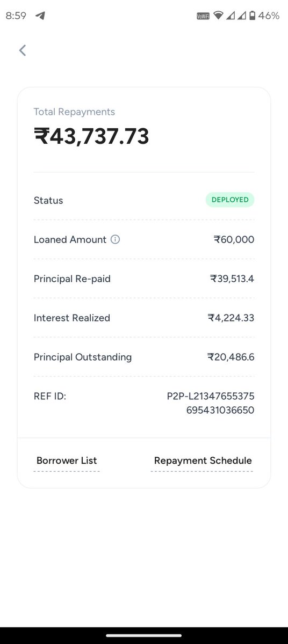The image size is (288, 644).
Task: Tap the Interest Realized value ₹4,224.33
Action: tap(231, 318)
